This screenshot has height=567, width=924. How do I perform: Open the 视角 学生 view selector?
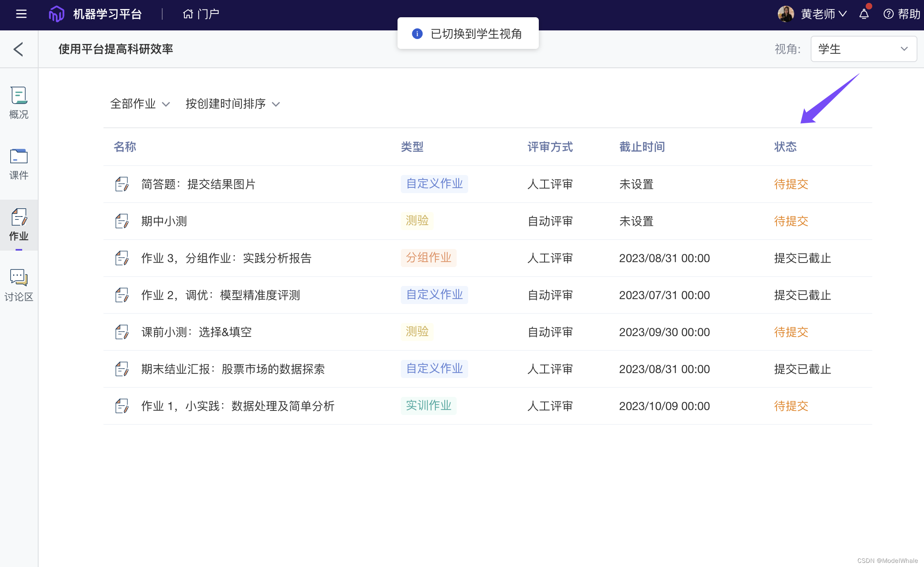(863, 49)
